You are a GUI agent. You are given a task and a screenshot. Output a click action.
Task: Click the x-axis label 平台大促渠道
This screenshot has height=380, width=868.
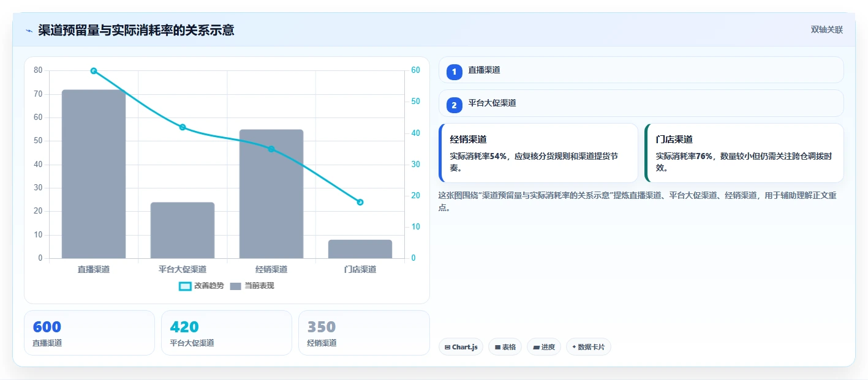[x=183, y=269]
